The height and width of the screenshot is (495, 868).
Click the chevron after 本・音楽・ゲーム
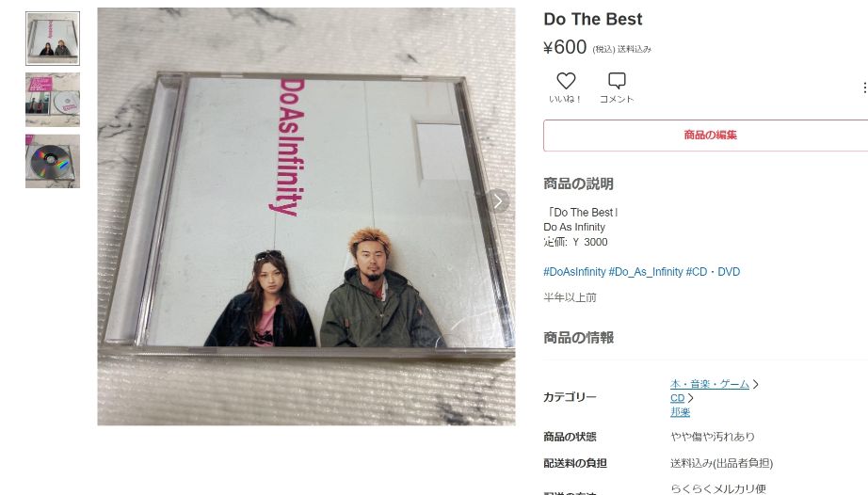point(756,384)
